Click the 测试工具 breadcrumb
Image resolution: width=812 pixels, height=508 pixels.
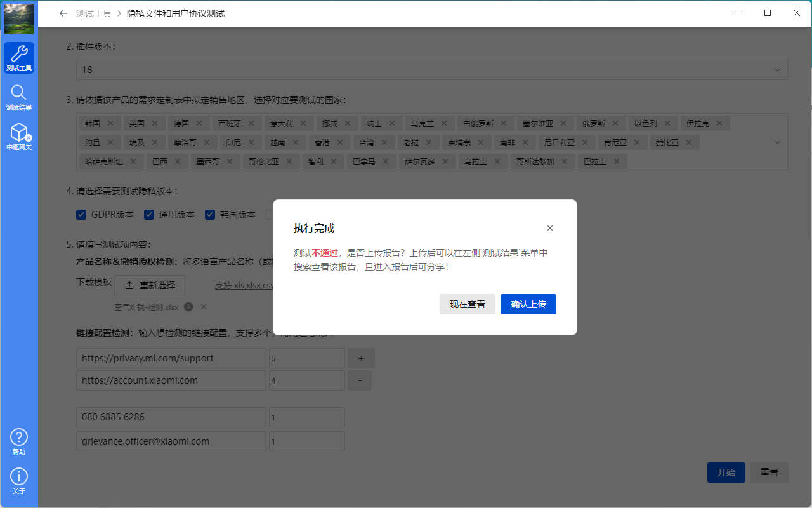coord(94,13)
